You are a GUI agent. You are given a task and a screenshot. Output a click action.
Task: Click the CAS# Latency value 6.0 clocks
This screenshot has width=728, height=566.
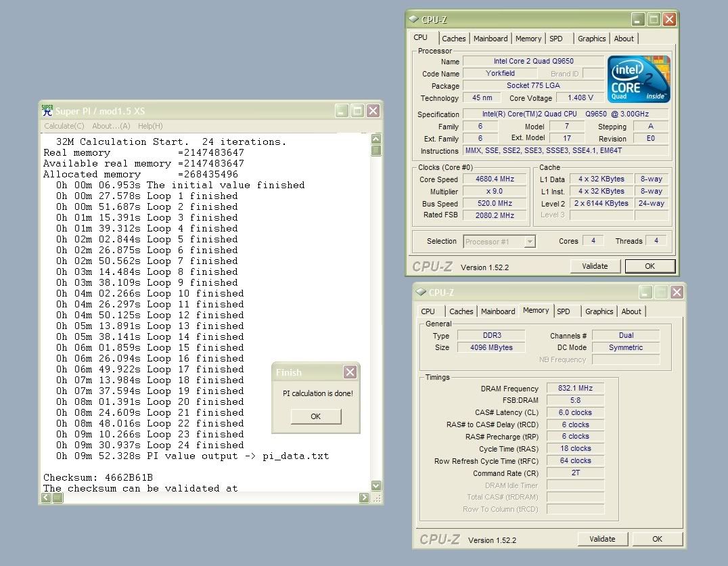tap(575, 412)
